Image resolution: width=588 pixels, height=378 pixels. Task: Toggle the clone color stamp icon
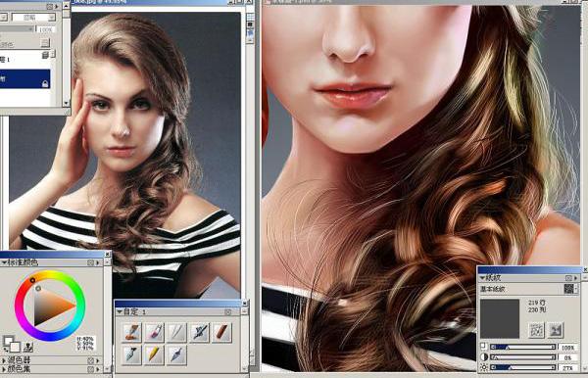[28, 347]
